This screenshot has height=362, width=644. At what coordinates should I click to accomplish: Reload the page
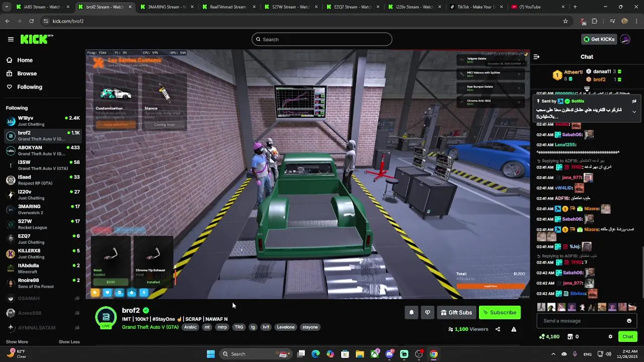pyautogui.click(x=31, y=21)
